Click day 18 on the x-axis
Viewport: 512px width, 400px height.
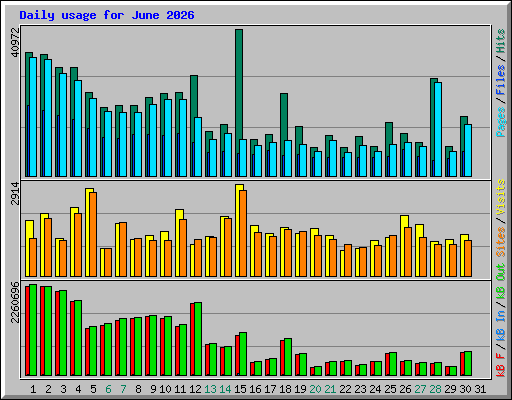tap(285, 389)
